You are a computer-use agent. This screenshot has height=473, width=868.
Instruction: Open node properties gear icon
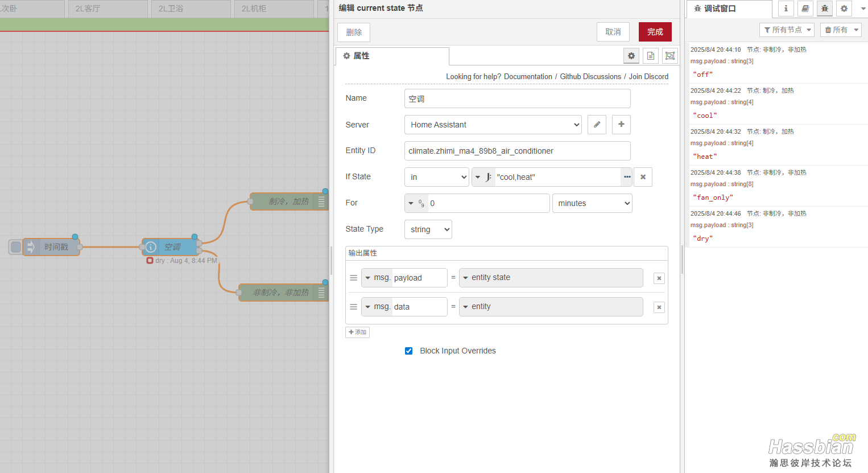tap(631, 56)
